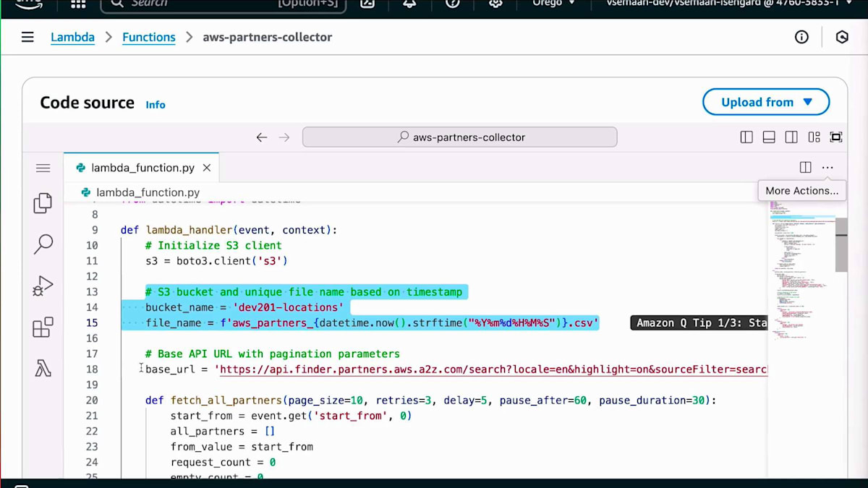This screenshot has height=488, width=868.
Task: Click the editor vertical scrollbar thumb
Action: [841, 244]
